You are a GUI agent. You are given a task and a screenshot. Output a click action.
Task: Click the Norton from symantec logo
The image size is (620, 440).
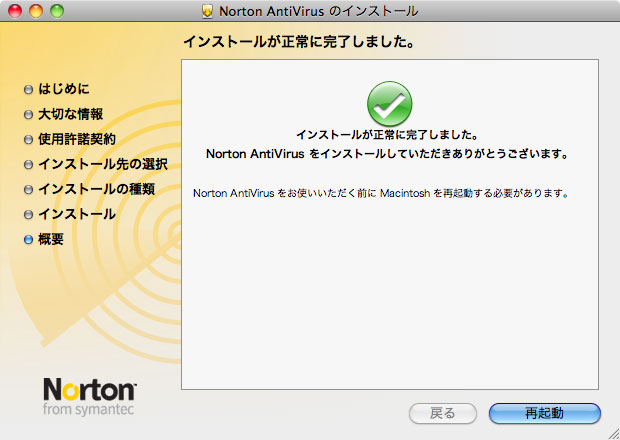coord(89,397)
